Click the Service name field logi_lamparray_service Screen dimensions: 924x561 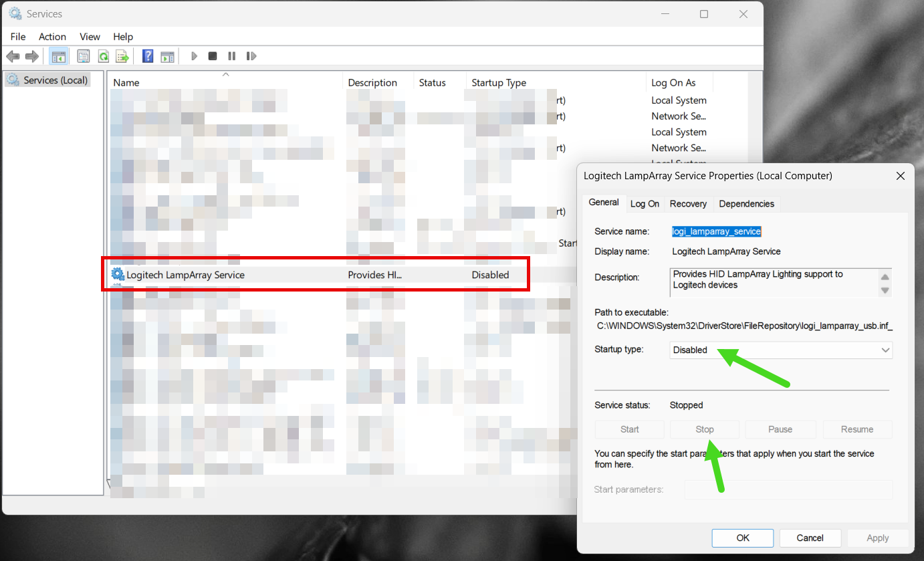click(716, 231)
